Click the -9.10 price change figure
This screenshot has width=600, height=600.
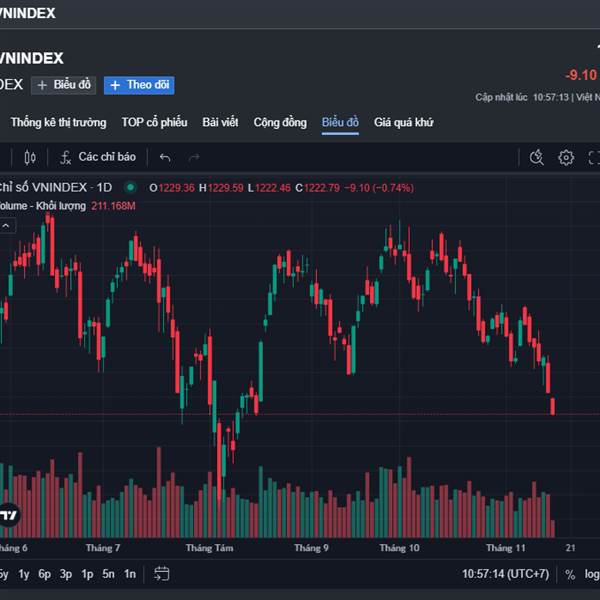(x=581, y=75)
